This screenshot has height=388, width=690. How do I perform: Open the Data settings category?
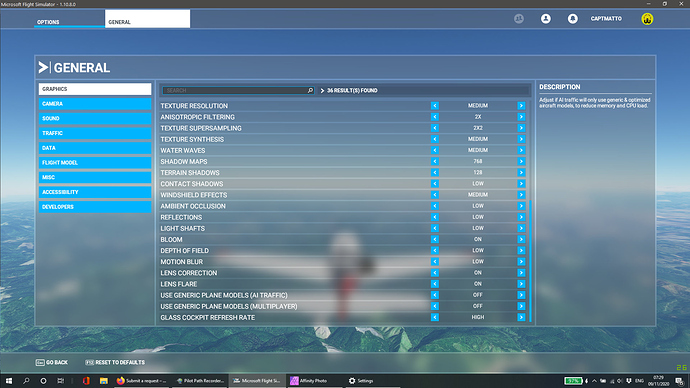point(95,148)
